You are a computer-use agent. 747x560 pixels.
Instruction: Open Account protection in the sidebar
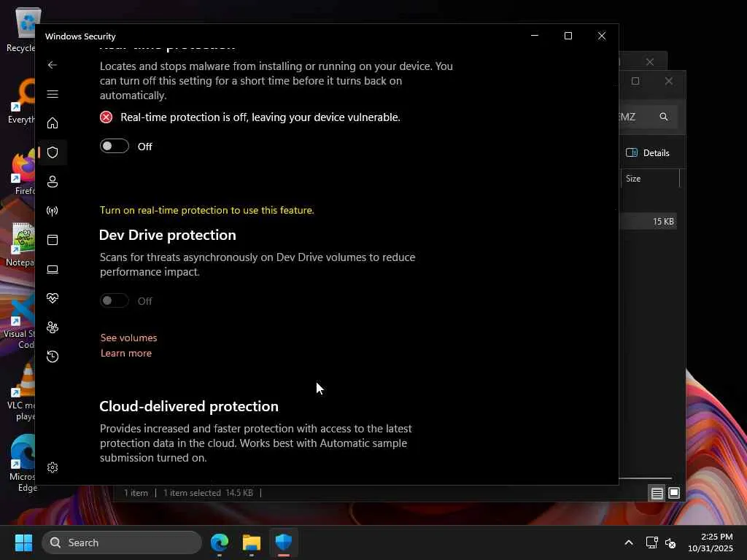(53, 182)
